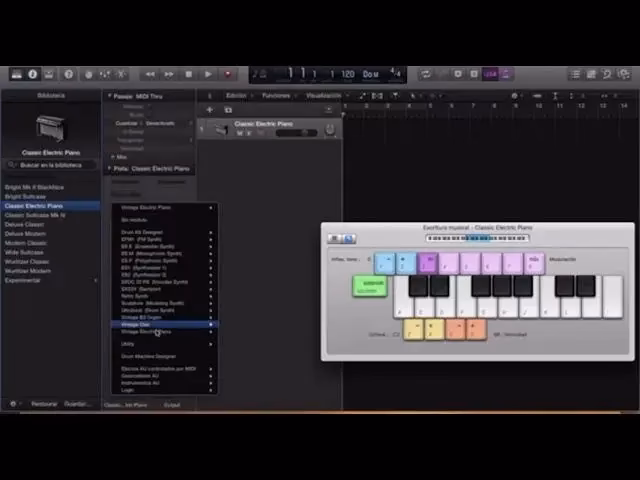Expand the Más section in the inspector
Screen dimensions: 640x480
(113, 157)
